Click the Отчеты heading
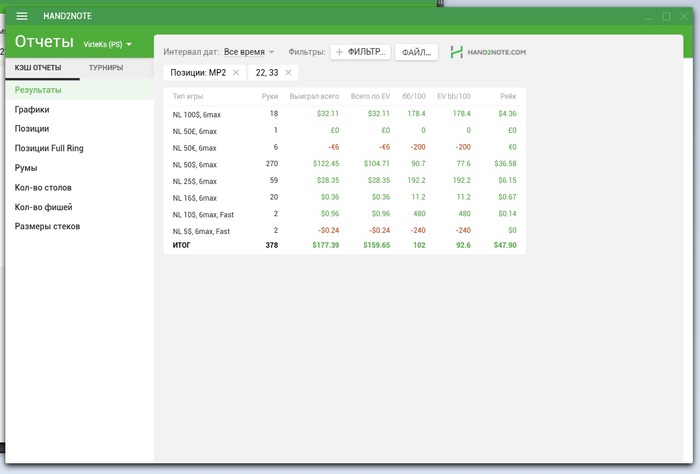Viewport: 700px width, 474px height. point(44,42)
